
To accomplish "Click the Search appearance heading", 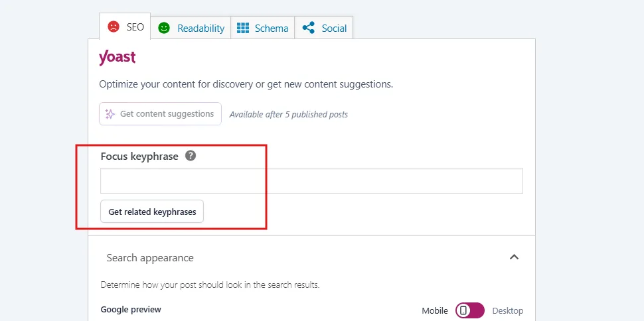I will 150,258.
